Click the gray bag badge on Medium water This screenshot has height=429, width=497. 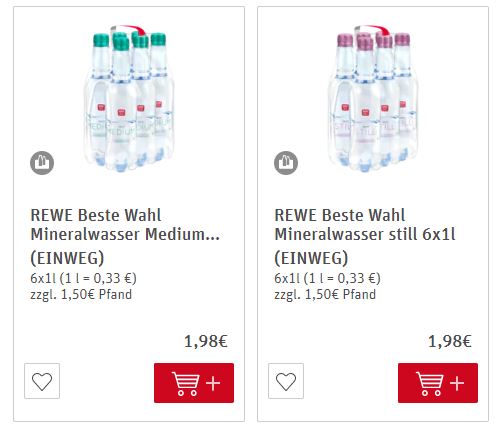click(x=42, y=163)
